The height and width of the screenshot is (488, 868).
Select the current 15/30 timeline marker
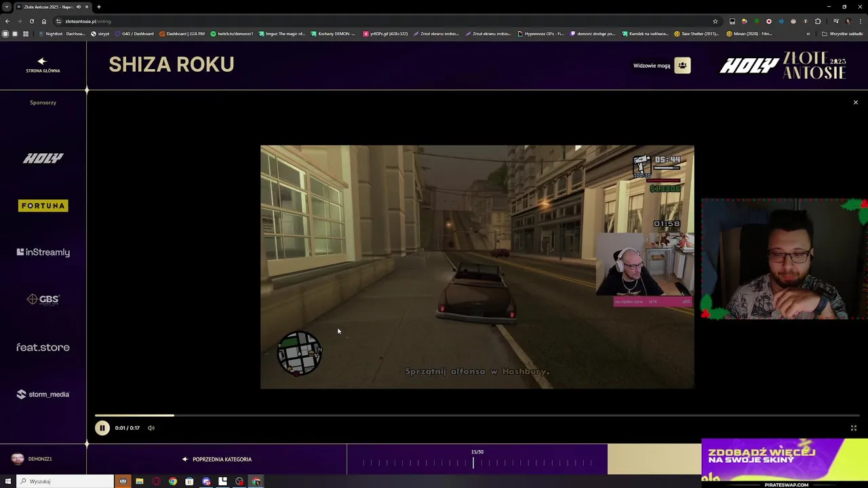[x=473, y=463]
